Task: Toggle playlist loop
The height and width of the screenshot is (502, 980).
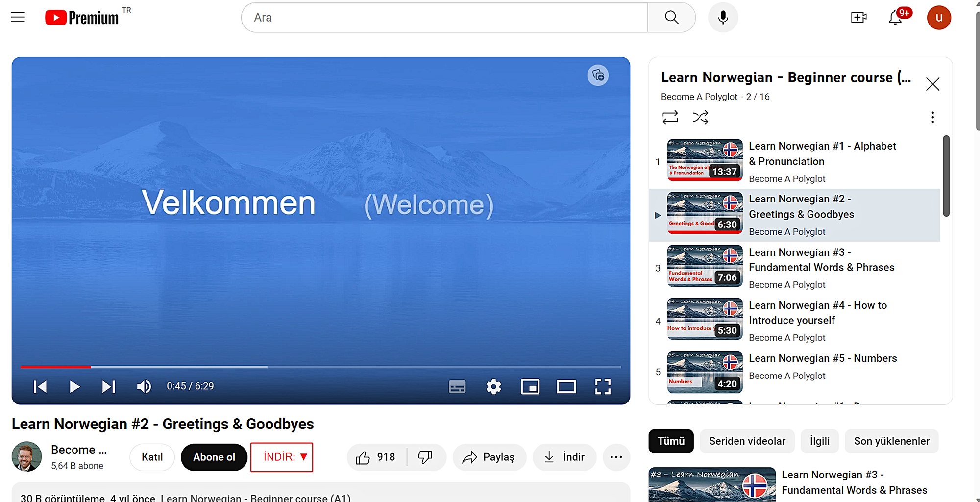Action: 670,117
